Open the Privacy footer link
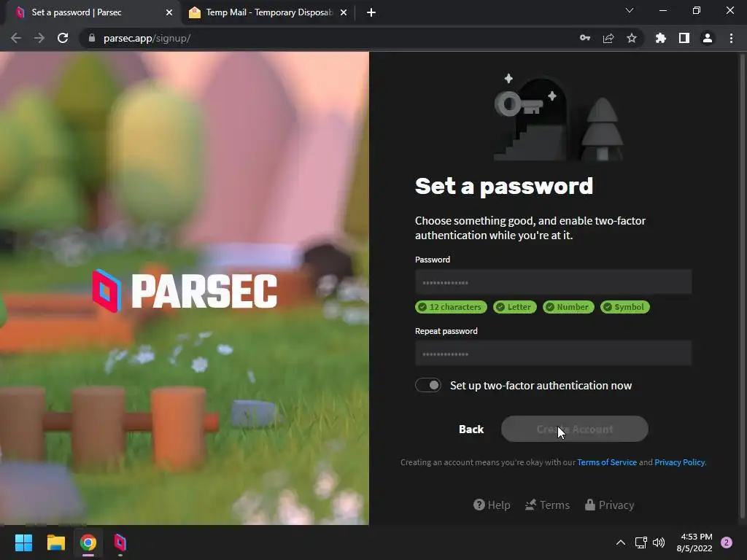The width and height of the screenshot is (747, 560). coord(609,505)
